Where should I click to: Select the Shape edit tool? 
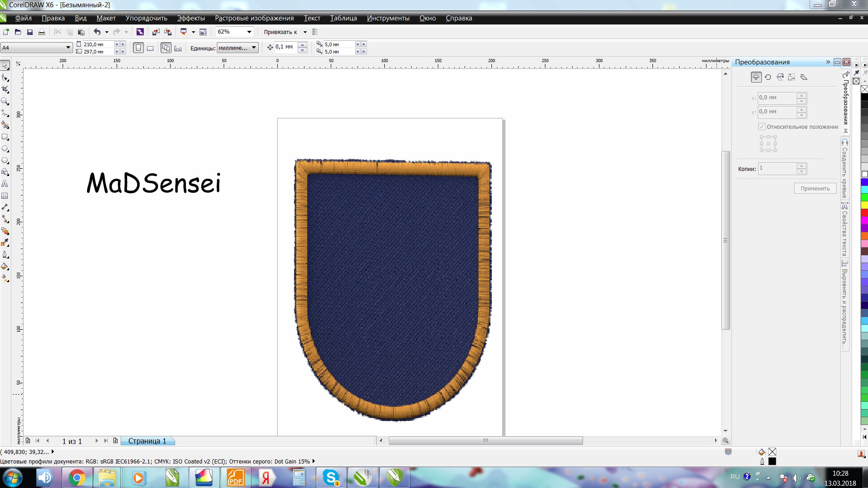pyautogui.click(x=5, y=78)
